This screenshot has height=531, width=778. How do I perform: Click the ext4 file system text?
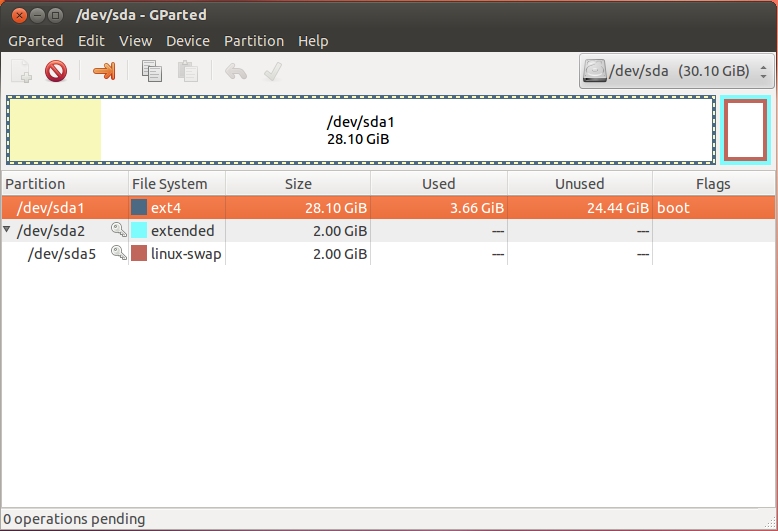coord(166,207)
